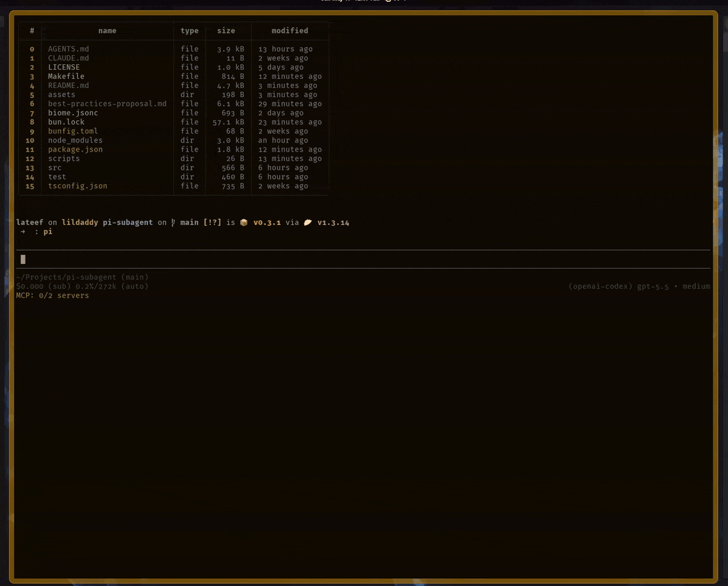Select the scripts directory name
728x586 pixels.
[x=64, y=158]
